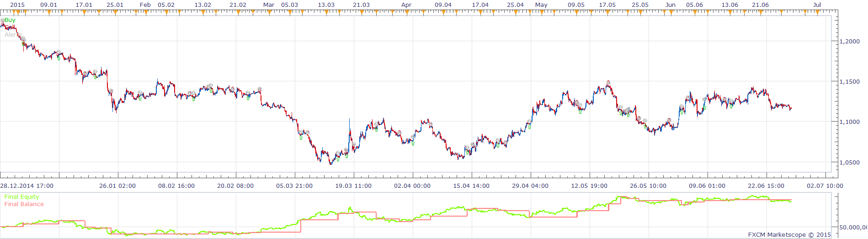Click the orange marker beneath the 09.01 label
Image resolution: width=868 pixels, height=239 pixels.
pos(49,13)
